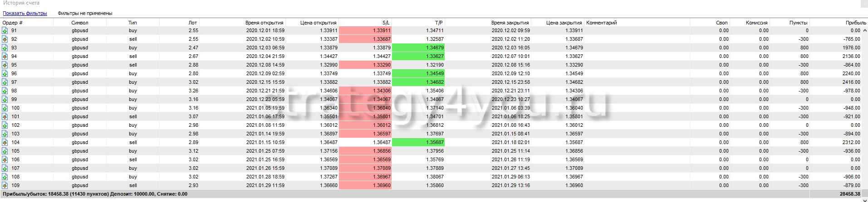Close the История счета panel
868x202 pixels.
[864, 3]
